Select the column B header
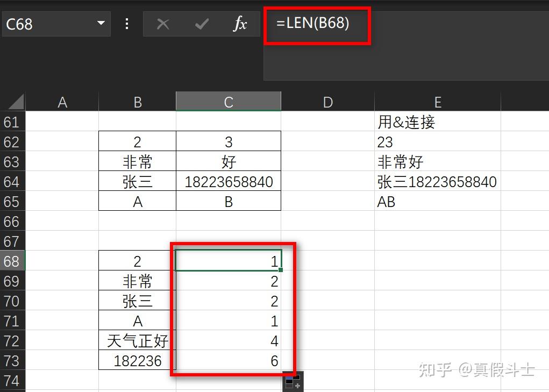The height and width of the screenshot is (392, 549). click(x=137, y=102)
